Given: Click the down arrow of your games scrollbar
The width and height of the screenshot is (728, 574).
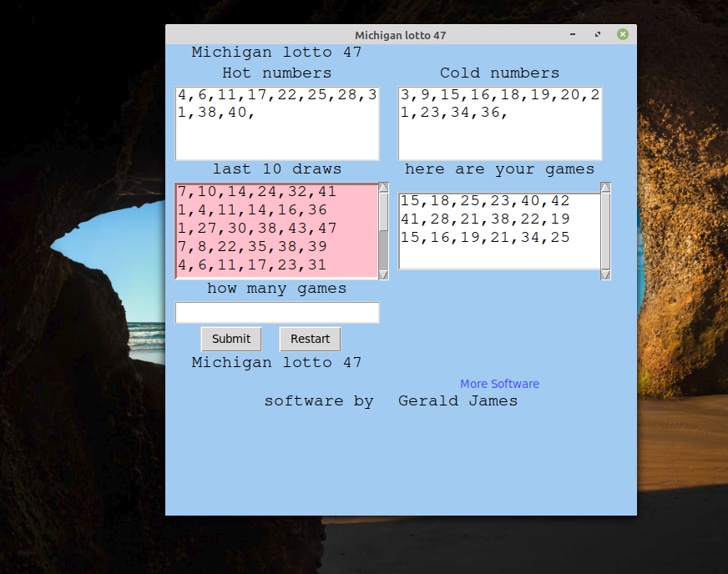Looking at the screenshot, I should (x=605, y=274).
